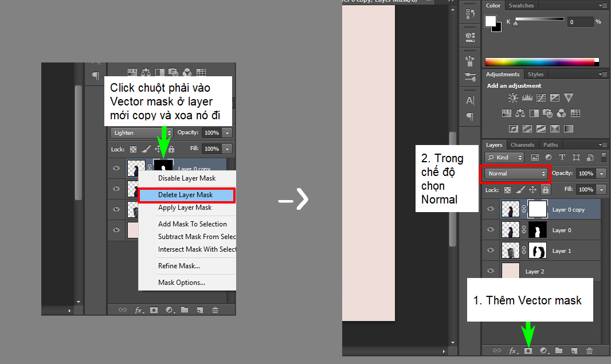The image size is (611, 364).
Task: Switch to the Channels tab
Action: (522, 145)
